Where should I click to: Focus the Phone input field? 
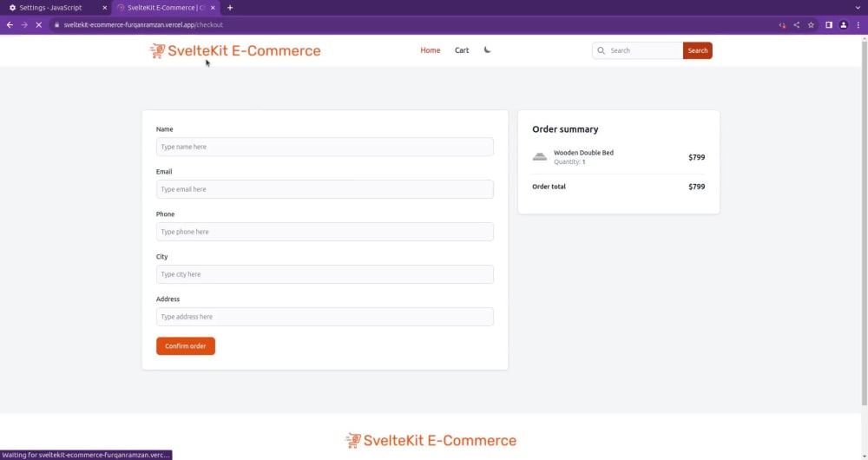point(325,232)
